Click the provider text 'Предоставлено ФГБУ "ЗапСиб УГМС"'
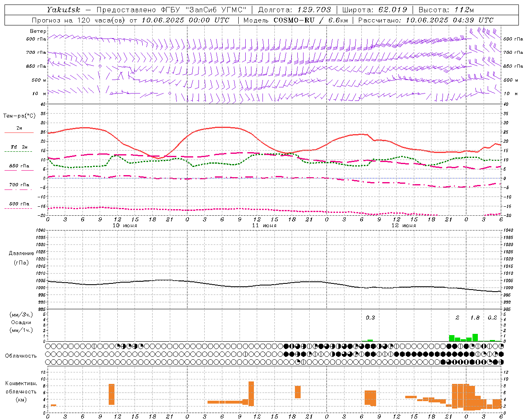Viewport: 525px width, 420px height. (171, 10)
